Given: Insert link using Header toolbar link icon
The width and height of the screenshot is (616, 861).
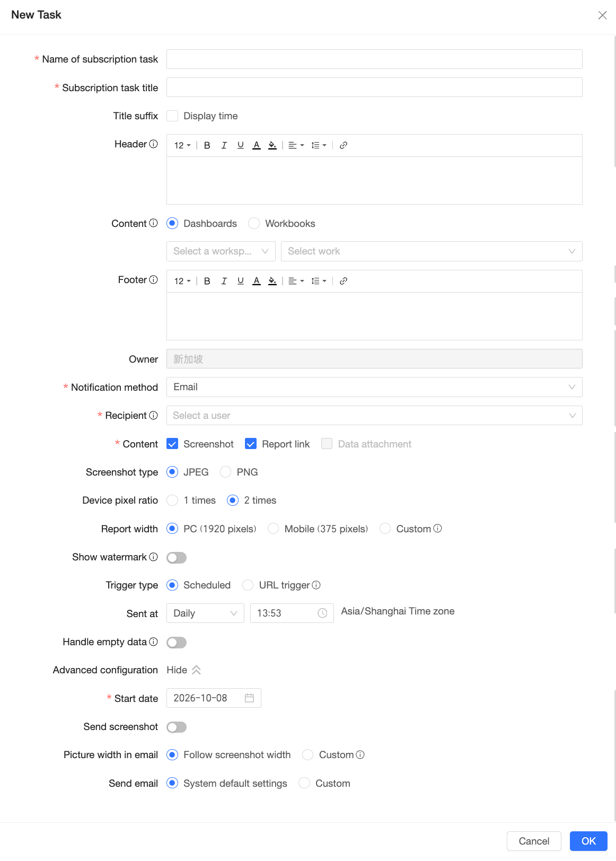Looking at the screenshot, I should [344, 145].
